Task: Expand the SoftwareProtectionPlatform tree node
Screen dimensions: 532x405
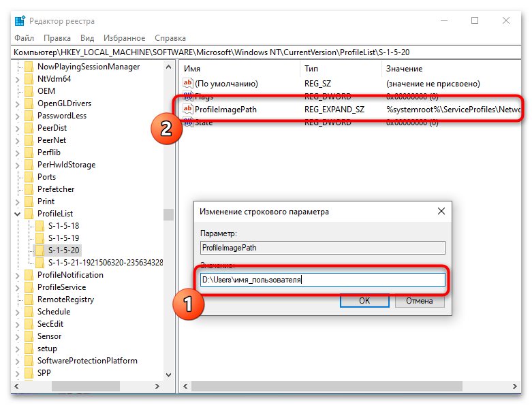Action: 18,361
